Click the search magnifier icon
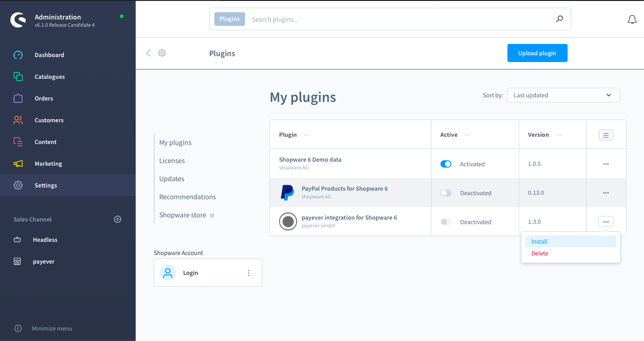644x341 pixels. click(x=559, y=19)
